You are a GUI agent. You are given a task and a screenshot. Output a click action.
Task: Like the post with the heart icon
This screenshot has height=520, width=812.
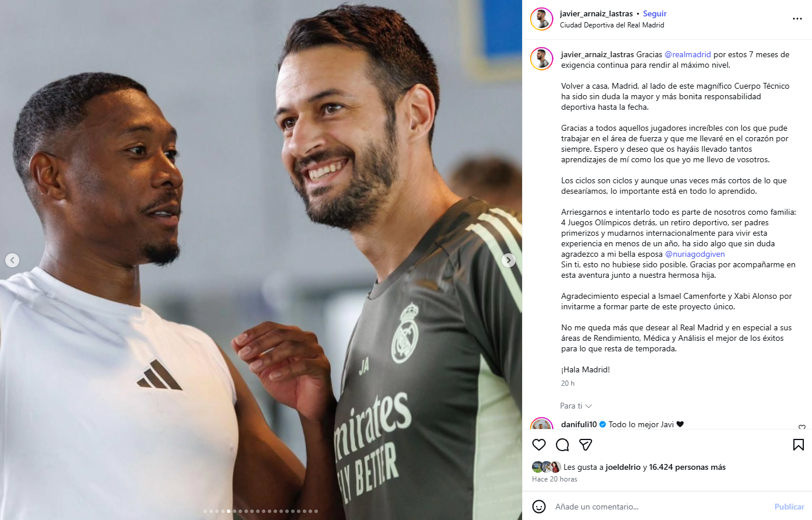click(539, 445)
